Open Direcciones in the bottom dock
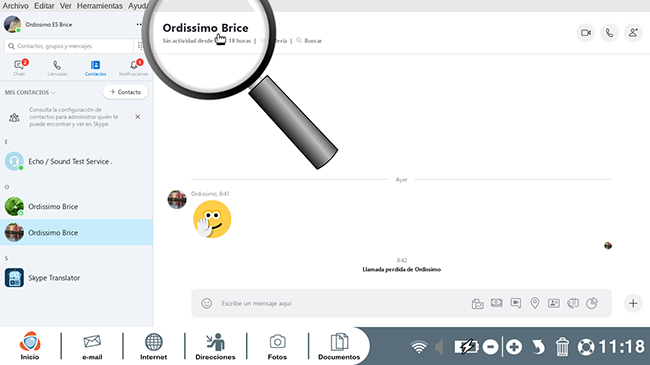650x365 pixels. 215,346
